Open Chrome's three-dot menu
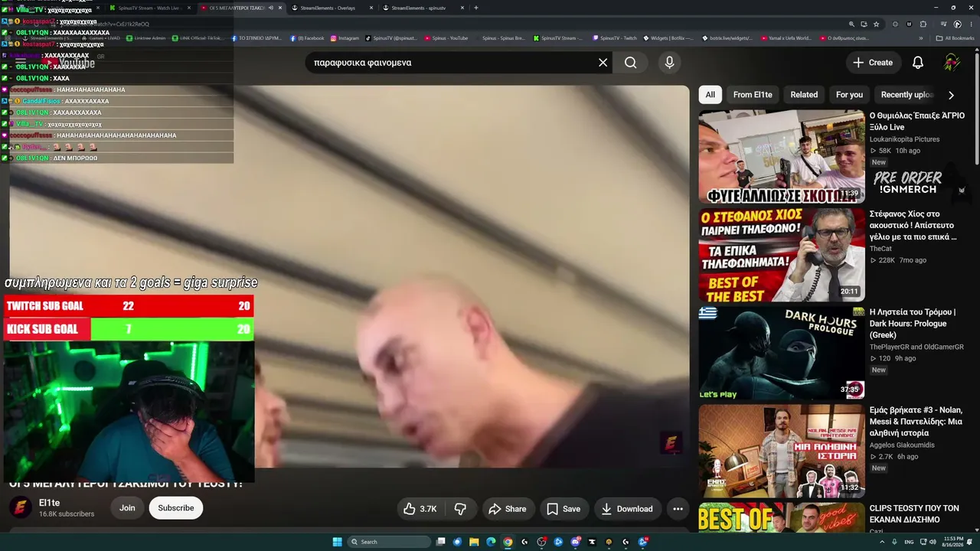This screenshot has width=980, height=551. tap(971, 24)
